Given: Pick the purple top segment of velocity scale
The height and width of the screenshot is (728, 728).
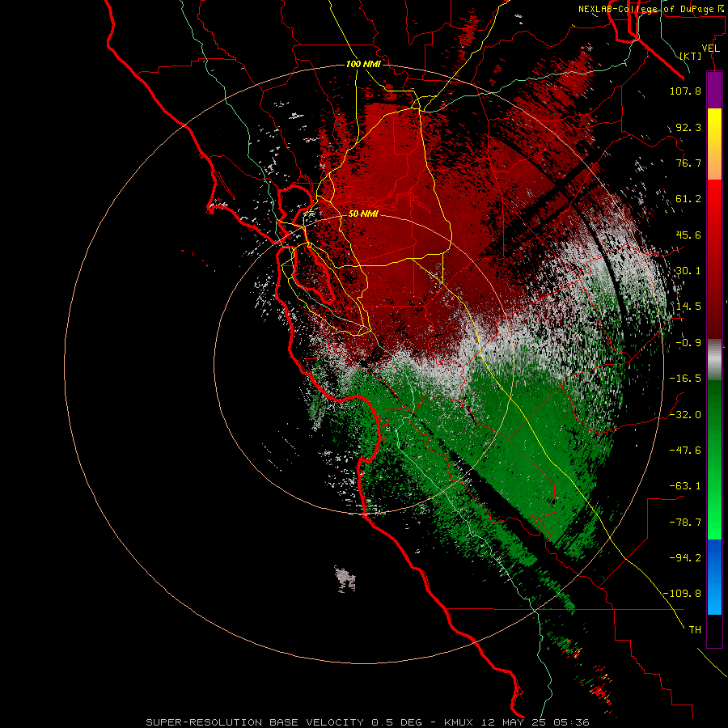Looking at the screenshot, I should pos(714,91).
